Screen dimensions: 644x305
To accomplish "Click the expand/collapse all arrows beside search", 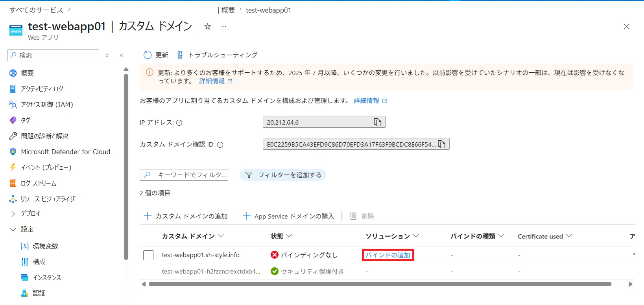I will pos(107,55).
